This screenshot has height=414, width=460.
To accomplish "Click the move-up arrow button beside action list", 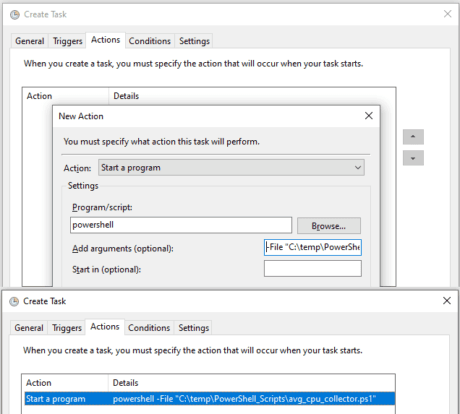I will 413,137.
